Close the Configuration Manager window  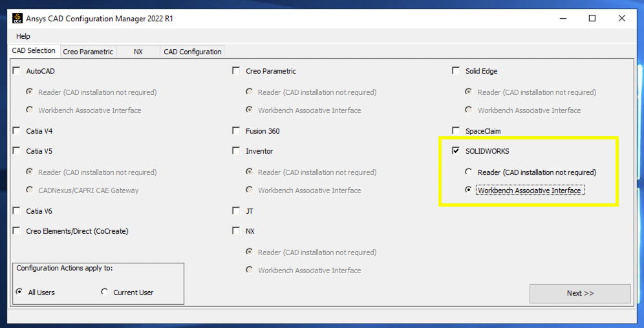click(622, 19)
